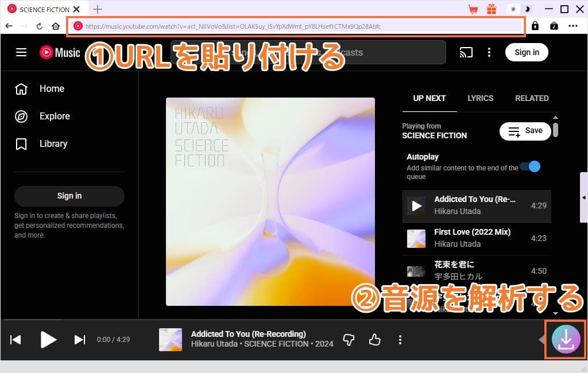Expand the right side panel arrow
The width and height of the screenshot is (588, 373).
click(x=584, y=197)
